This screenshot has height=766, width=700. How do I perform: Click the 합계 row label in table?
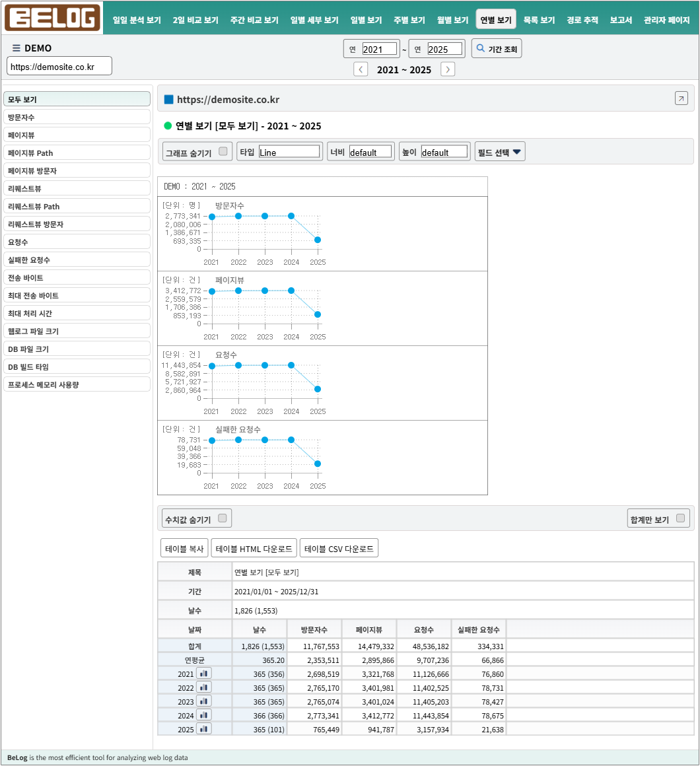(x=194, y=646)
